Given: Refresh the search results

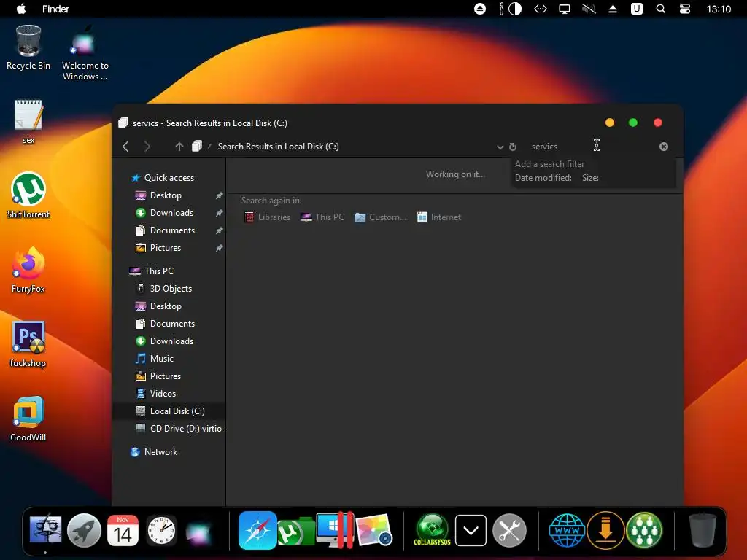Looking at the screenshot, I should click(513, 147).
